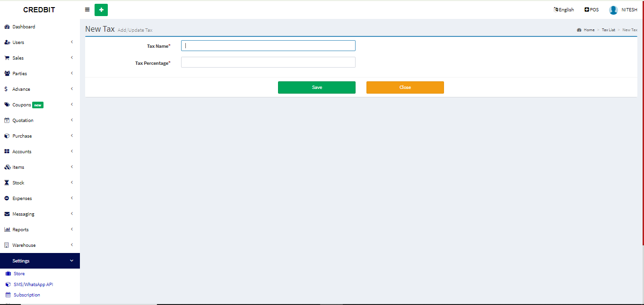The height and width of the screenshot is (305, 644).
Task: Open the Dashboard menu item
Action: [40, 27]
